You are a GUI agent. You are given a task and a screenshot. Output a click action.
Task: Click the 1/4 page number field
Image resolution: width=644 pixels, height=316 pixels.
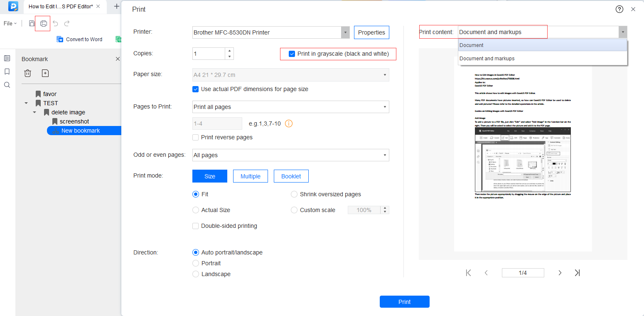point(523,273)
